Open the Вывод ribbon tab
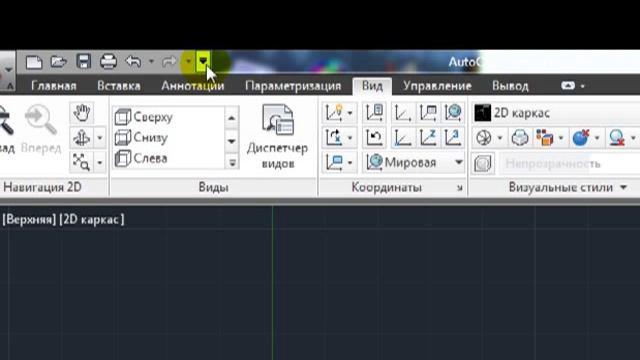Viewport: 640px width, 360px height. [510, 86]
